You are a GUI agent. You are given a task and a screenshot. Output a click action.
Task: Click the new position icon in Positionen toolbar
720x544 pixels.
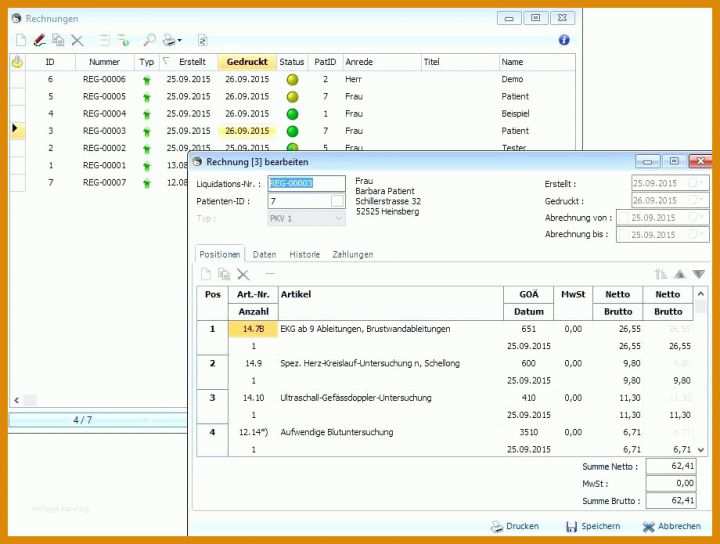[206, 274]
